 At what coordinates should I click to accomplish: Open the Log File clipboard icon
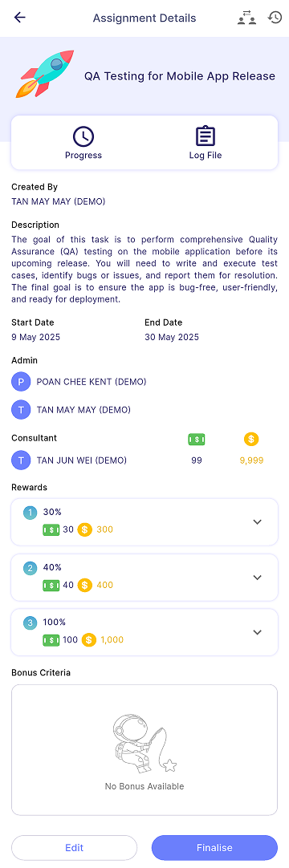[206, 136]
